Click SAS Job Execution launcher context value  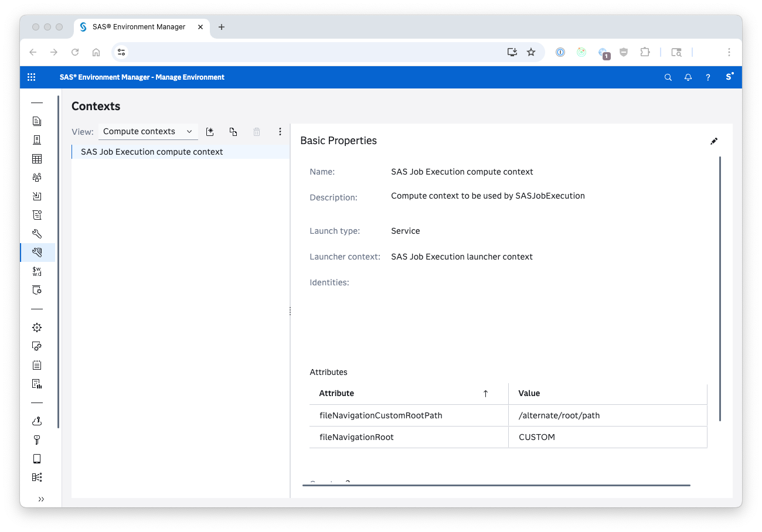(462, 257)
